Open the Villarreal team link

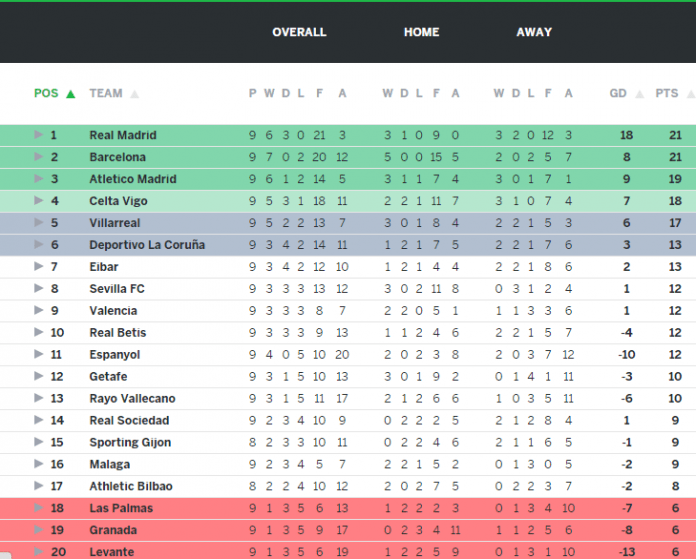(x=115, y=222)
